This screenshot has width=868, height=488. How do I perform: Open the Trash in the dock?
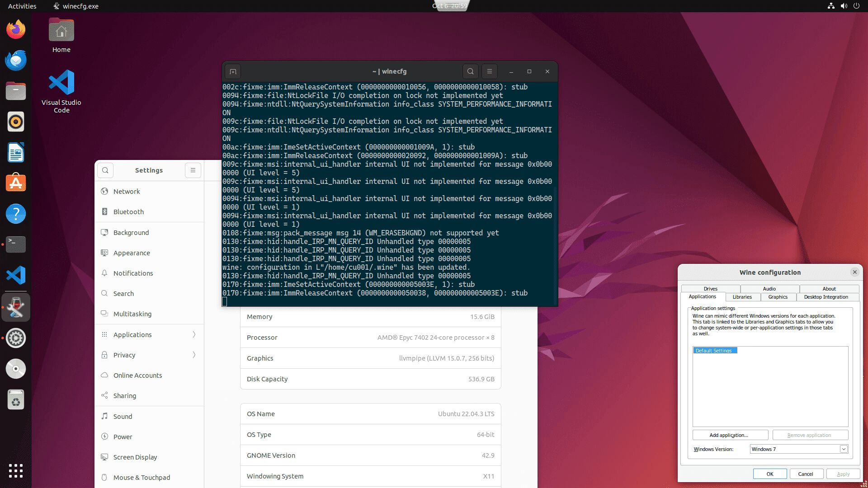point(16,399)
